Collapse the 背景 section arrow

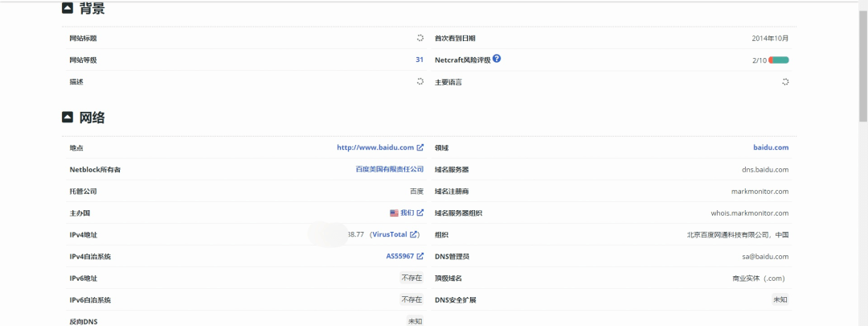(67, 8)
